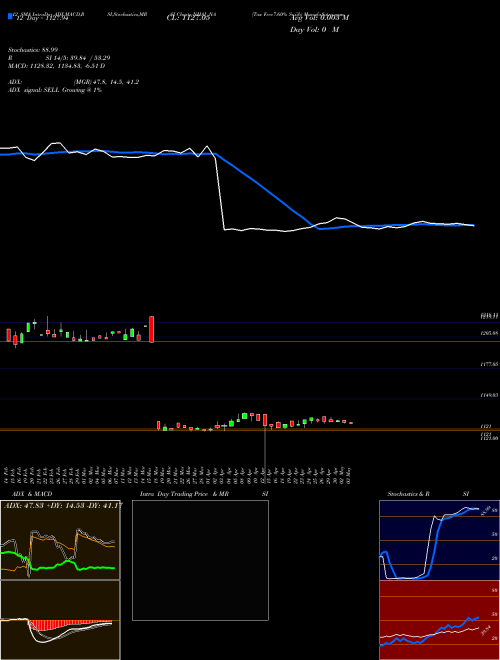Screen dimensions: 500x660
Task: Click the 'ADX: 47.83 +DY: 14.53 -DY: 41.17' header
Action: (63, 505)
